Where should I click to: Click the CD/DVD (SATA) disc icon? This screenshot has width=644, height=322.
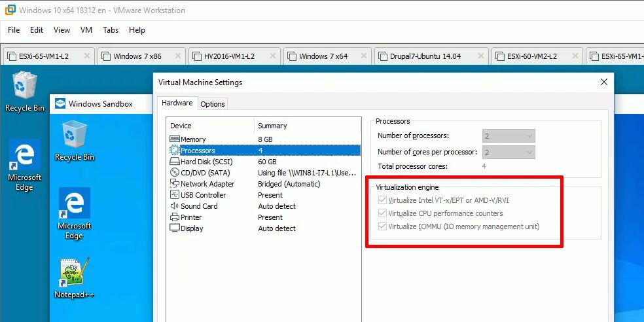click(175, 173)
